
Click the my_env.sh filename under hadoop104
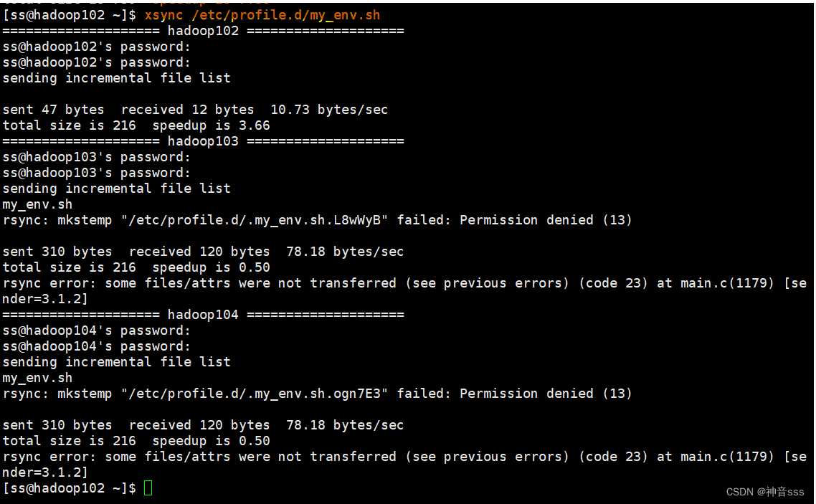tap(37, 378)
